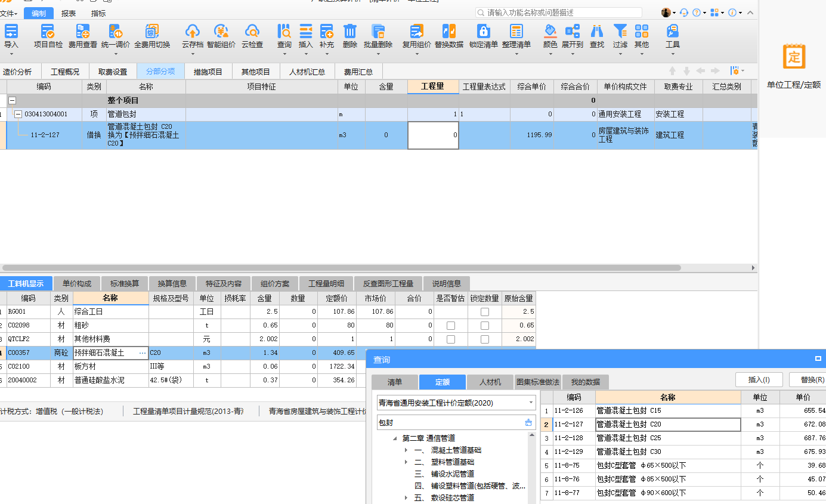Open the 单价构成 lower tab
Image resolution: width=826 pixels, height=504 pixels.
(77, 283)
